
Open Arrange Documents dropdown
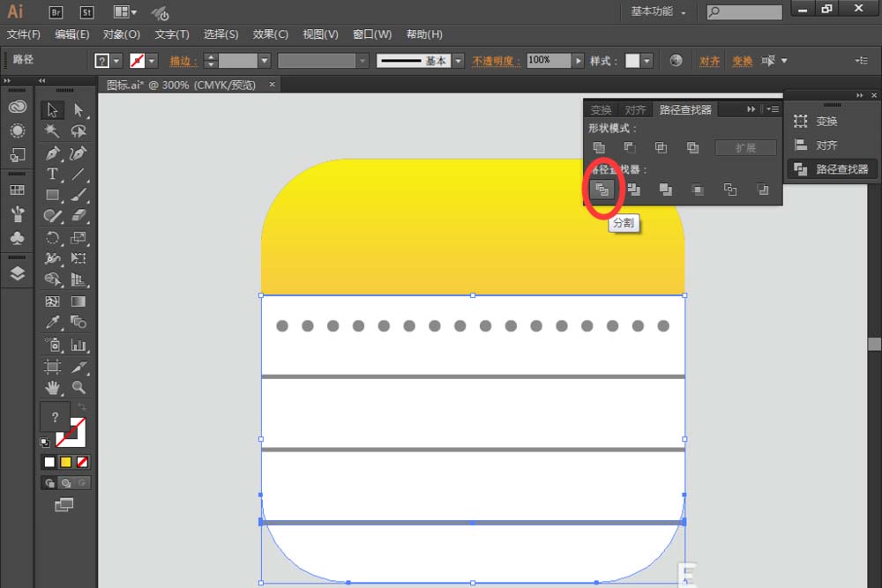[x=125, y=11]
